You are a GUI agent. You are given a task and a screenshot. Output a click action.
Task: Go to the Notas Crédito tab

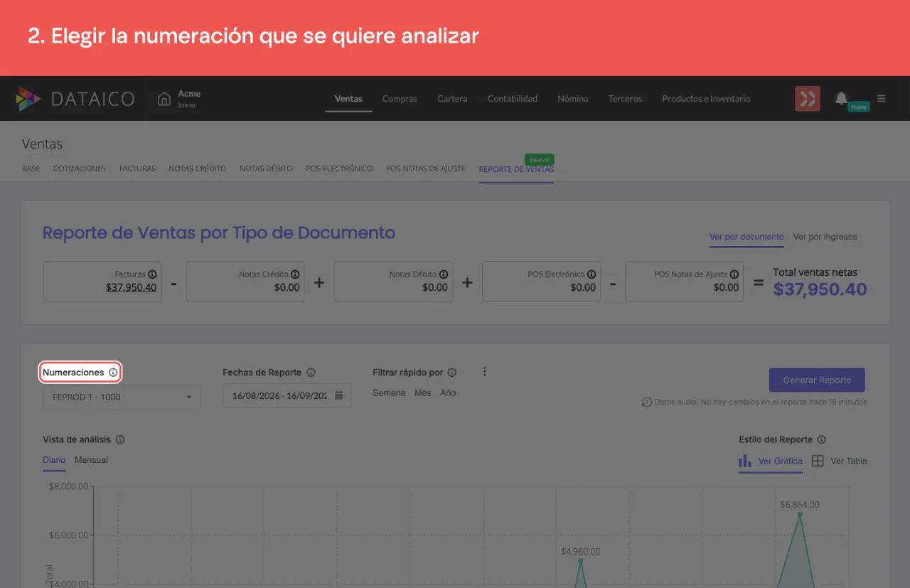[198, 169]
